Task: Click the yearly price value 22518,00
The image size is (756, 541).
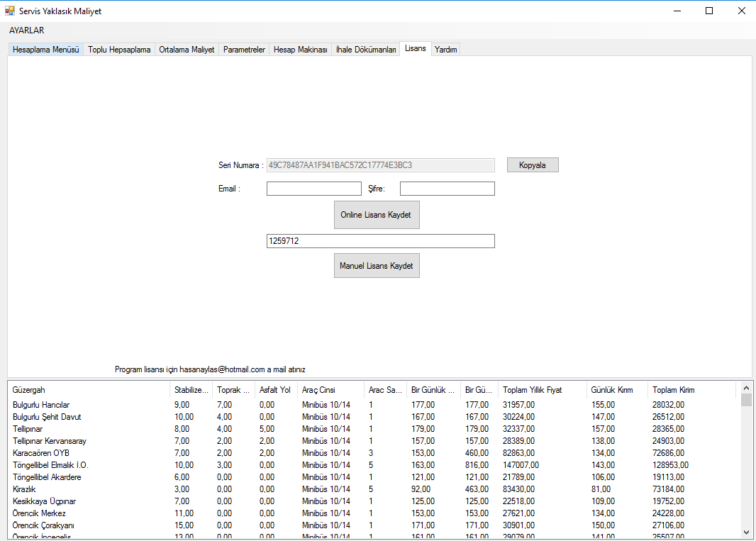Action: [x=519, y=501]
